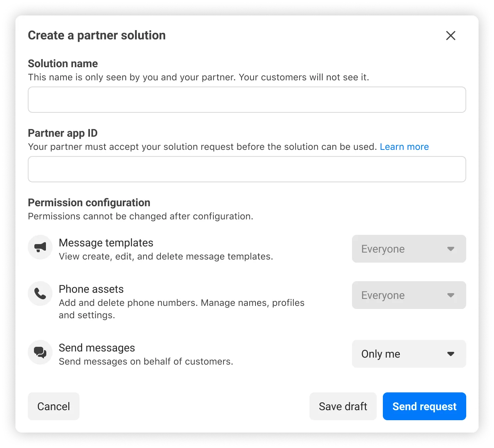494x448 pixels.
Task: Click the 'Create a partner solution' dialog title
Action: pyautogui.click(x=97, y=35)
